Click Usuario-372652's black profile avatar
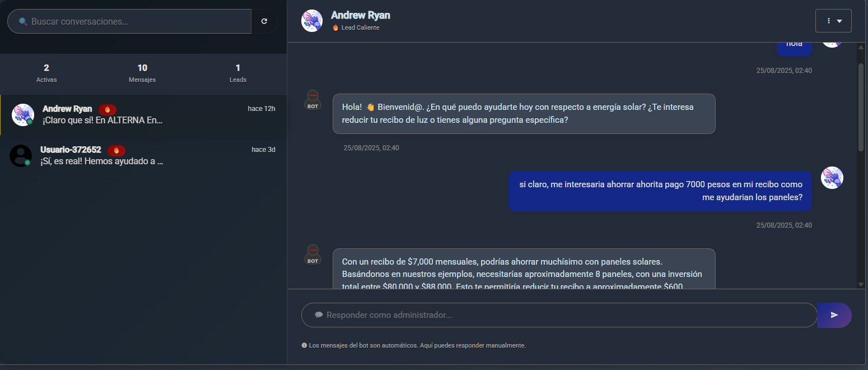 [x=21, y=155]
